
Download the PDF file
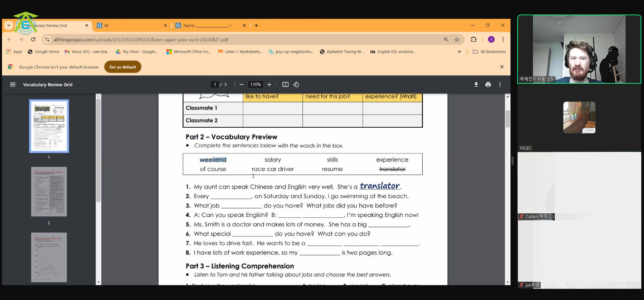tap(476, 85)
